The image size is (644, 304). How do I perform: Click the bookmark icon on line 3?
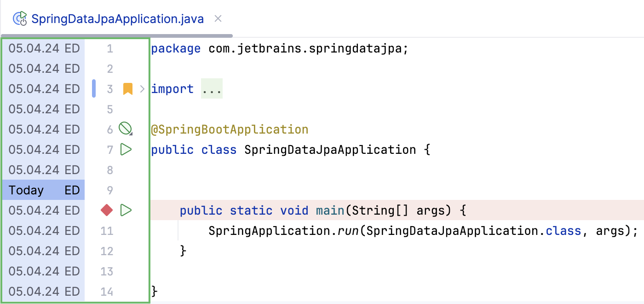(x=127, y=89)
